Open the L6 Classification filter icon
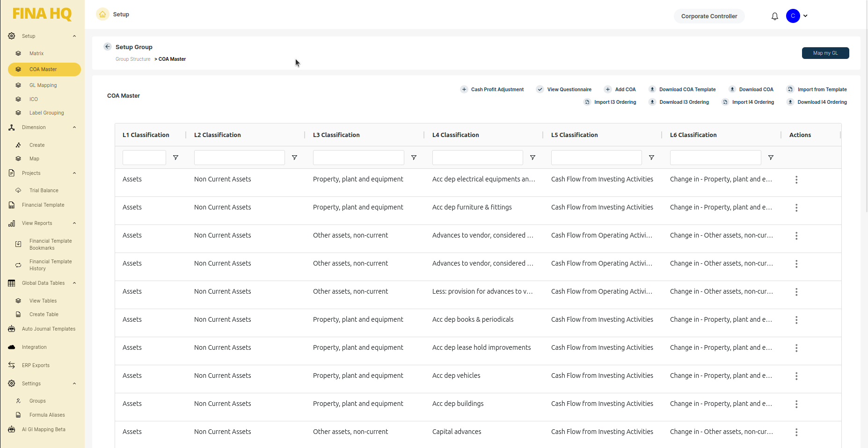 tap(771, 158)
